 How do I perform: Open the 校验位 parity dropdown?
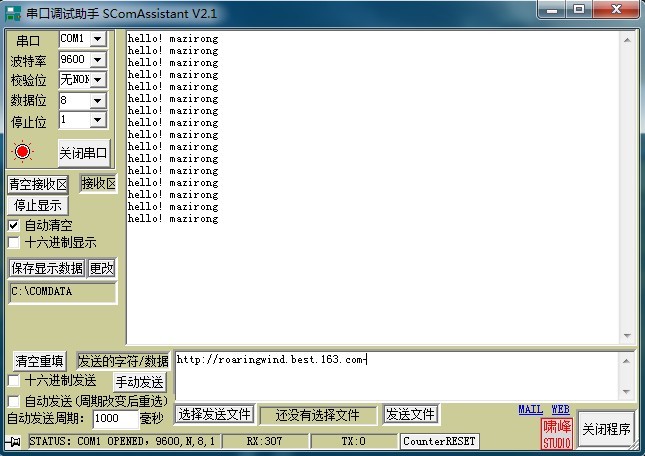[x=97, y=80]
